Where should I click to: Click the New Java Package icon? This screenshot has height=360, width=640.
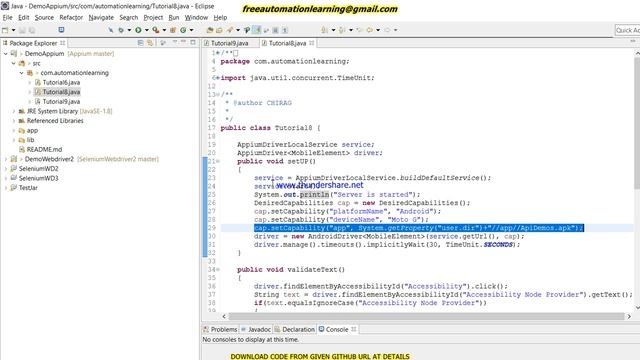point(173,30)
